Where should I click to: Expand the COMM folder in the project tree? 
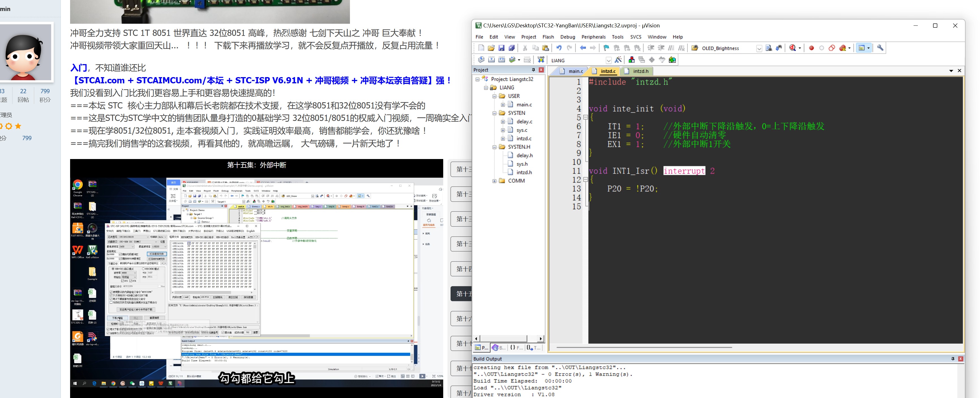[494, 181]
